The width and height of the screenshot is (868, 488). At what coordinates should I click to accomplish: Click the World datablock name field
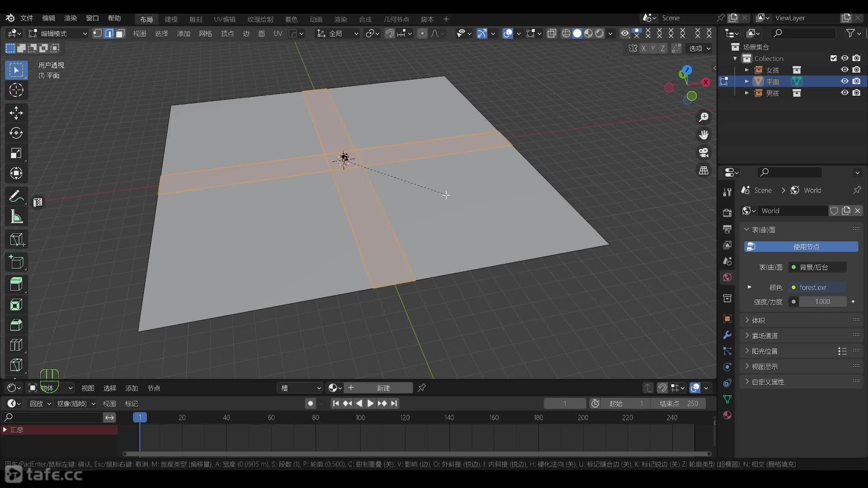point(793,211)
